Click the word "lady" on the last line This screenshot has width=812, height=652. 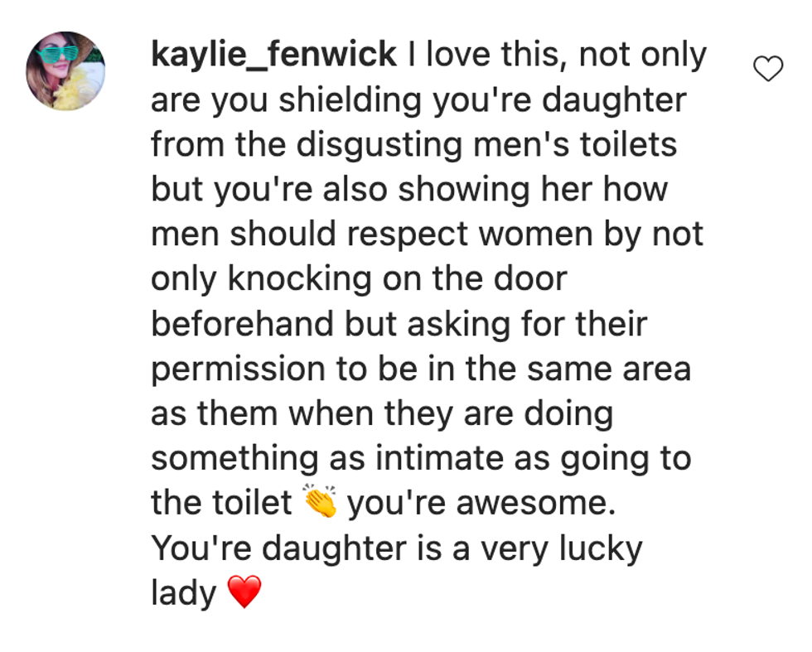pyautogui.click(x=183, y=592)
